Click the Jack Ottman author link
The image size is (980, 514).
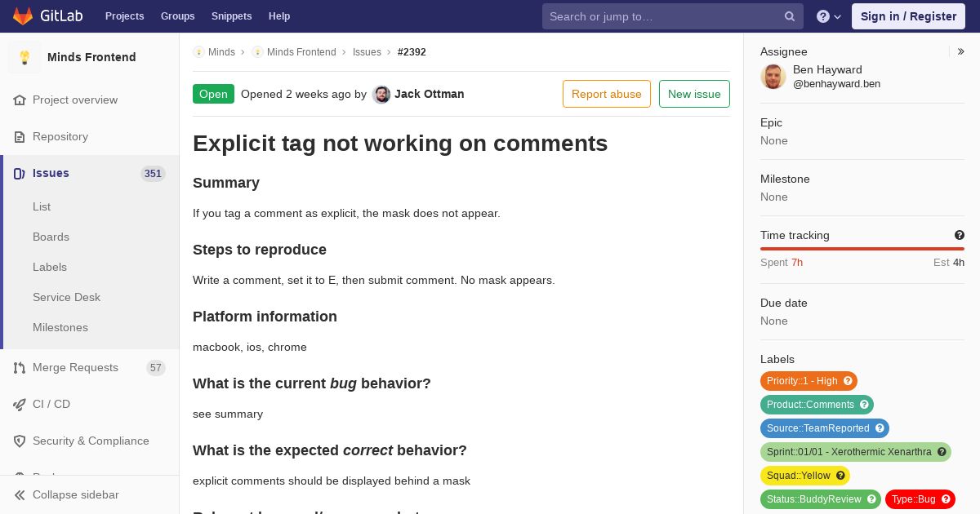pos(430,94)
